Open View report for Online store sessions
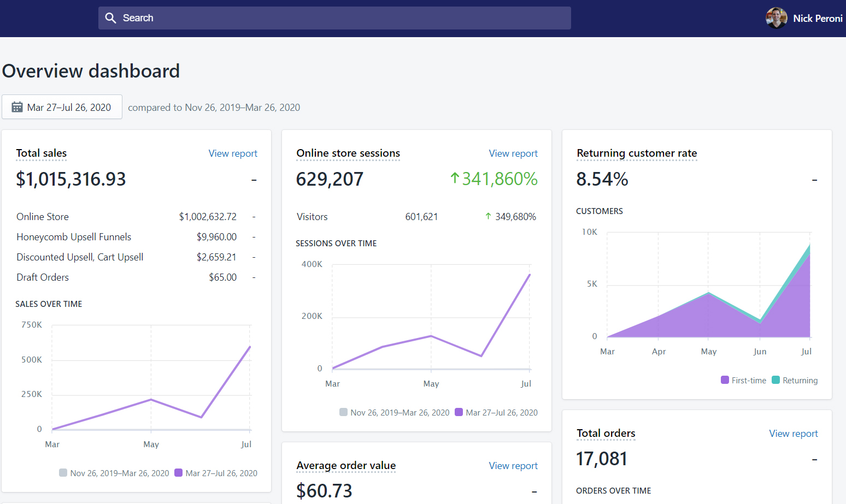Screen dimensions: 846x504 [513, 153]
